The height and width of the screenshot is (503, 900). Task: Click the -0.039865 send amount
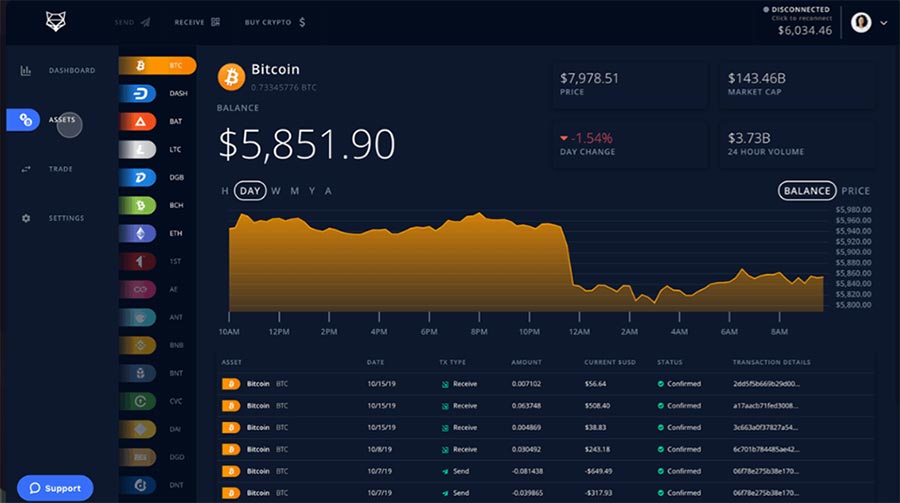tap(526, 493)
